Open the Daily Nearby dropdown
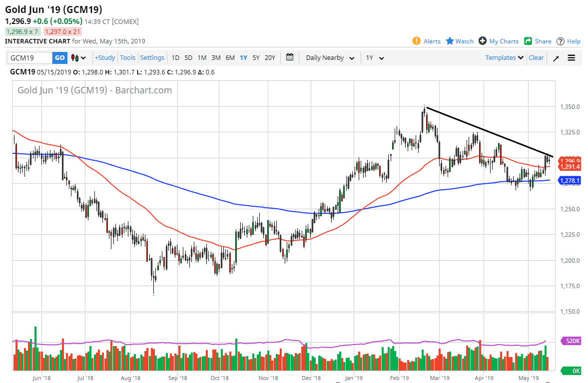 (329, 58)
